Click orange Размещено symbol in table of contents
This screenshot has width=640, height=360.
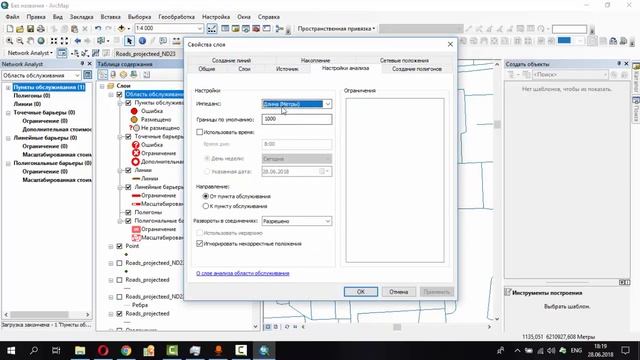[134, 120]
